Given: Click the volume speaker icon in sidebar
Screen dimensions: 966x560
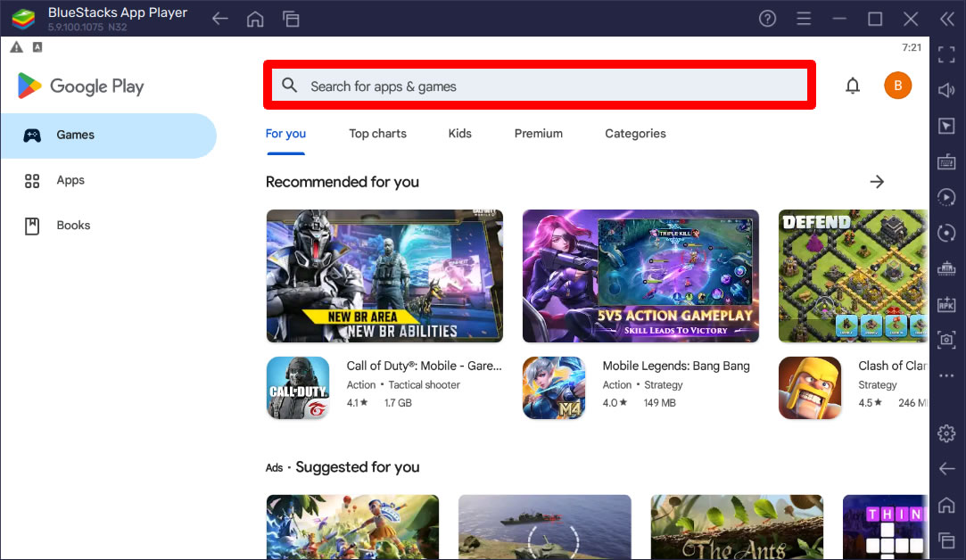Looking at the screenshot, I should pos(946,90).
